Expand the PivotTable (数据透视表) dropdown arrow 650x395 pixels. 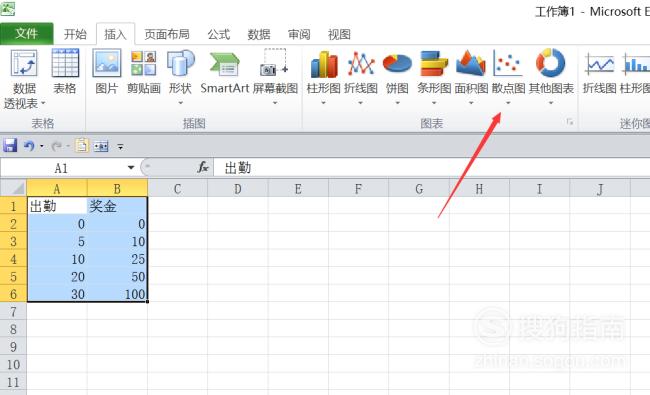coord(43,103)
